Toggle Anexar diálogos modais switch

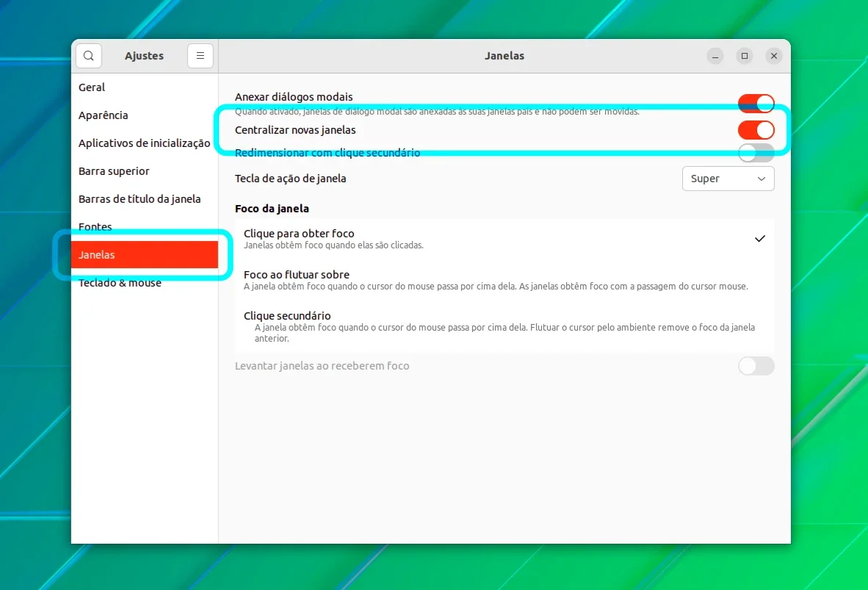[756, 103]
